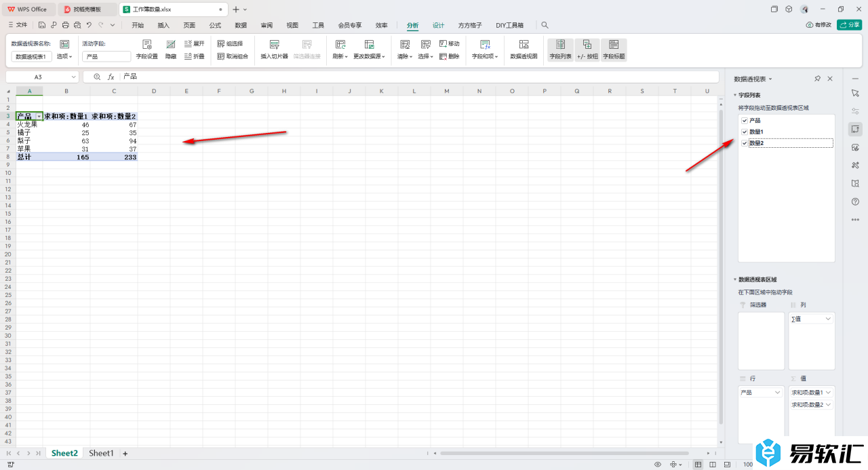Toggle the +/- 按钮 display
868x470 pixels.
(x=587, y=50)
